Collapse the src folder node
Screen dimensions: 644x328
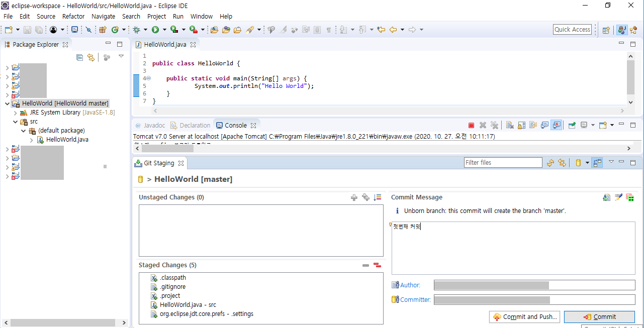[x=15, y=122]
